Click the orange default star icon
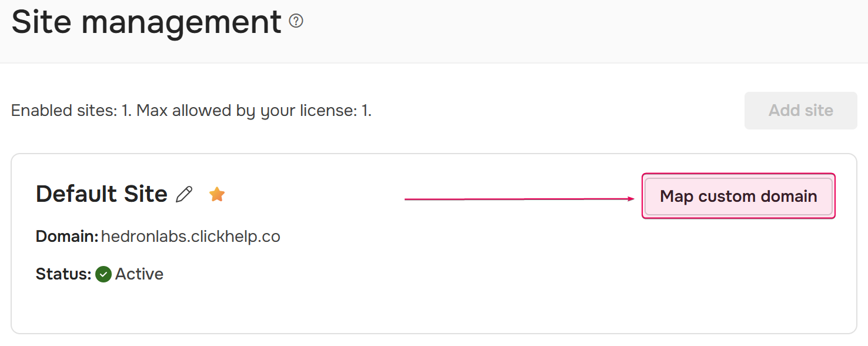 [217, 194]
